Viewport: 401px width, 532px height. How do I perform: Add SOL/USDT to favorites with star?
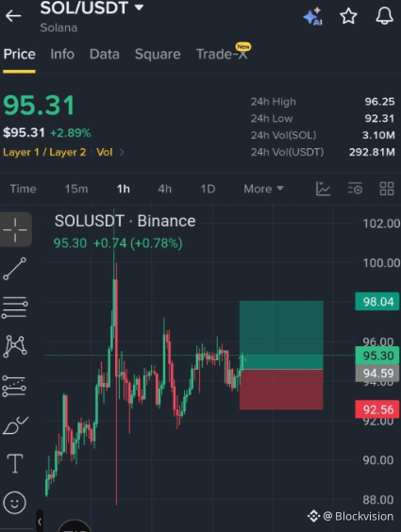(348, 16)
